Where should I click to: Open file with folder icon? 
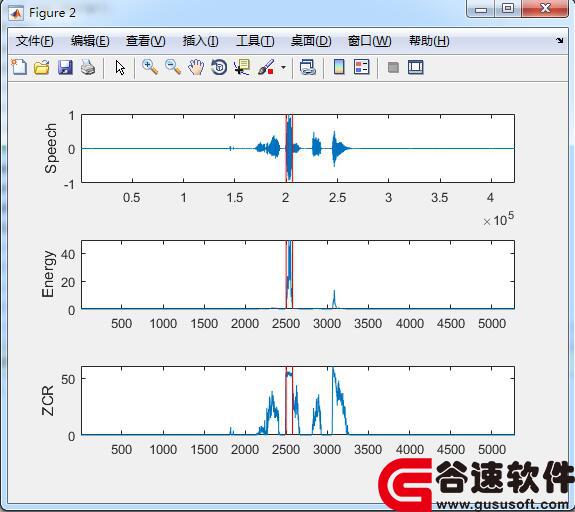click(x=41, y=67)
